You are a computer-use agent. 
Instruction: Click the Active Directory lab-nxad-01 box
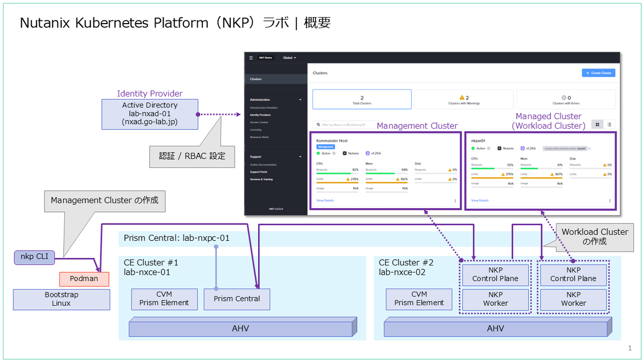tap(150, 114)
